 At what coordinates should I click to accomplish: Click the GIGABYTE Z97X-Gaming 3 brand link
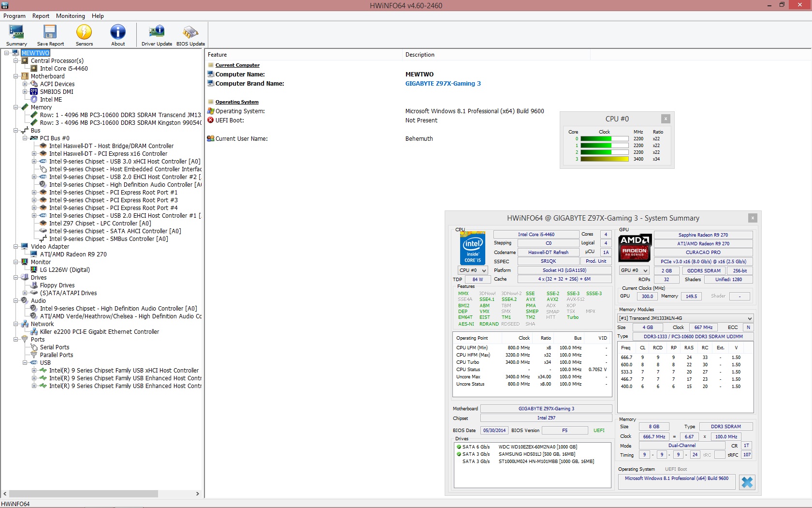443,84
